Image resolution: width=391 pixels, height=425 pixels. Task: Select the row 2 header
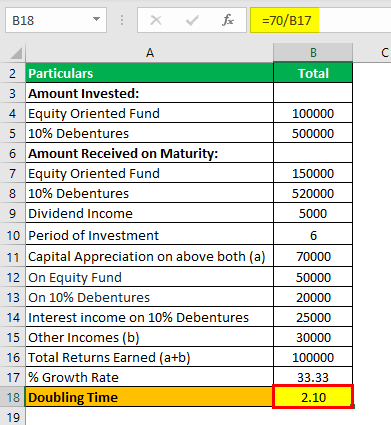[13, 73]
